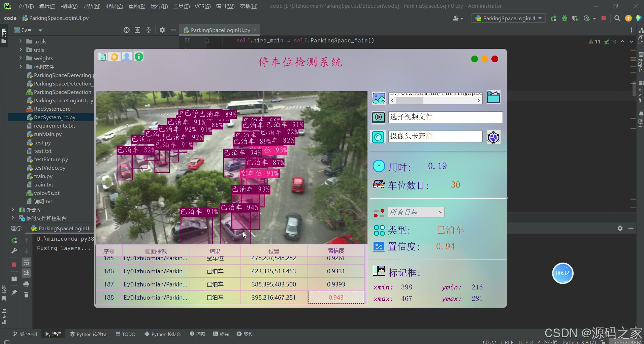This screenshot has height=344, width=644.
Task: Click the trash clear-all icon in run panel
Action: click(x=26, y=295)
